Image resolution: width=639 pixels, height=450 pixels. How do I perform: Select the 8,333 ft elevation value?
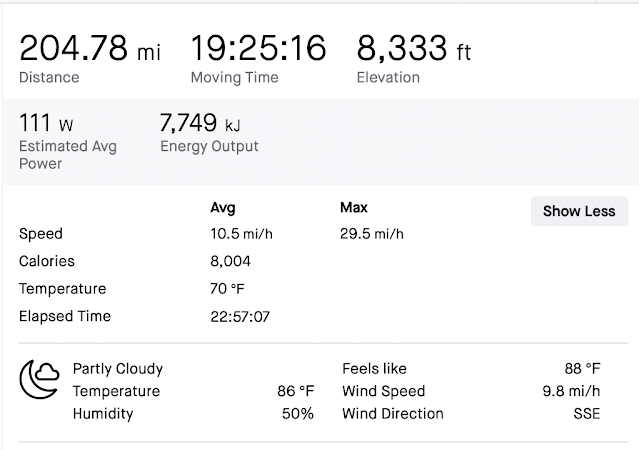414,48
